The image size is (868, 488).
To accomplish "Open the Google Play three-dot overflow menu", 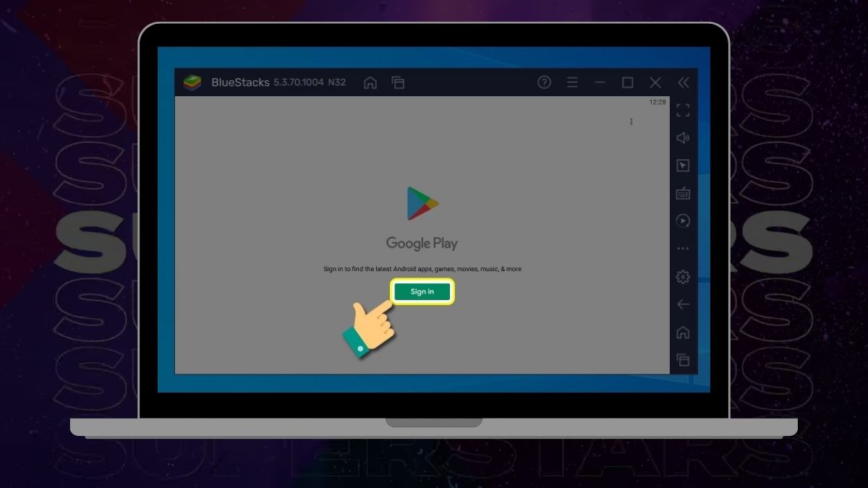I will [631, 121].
